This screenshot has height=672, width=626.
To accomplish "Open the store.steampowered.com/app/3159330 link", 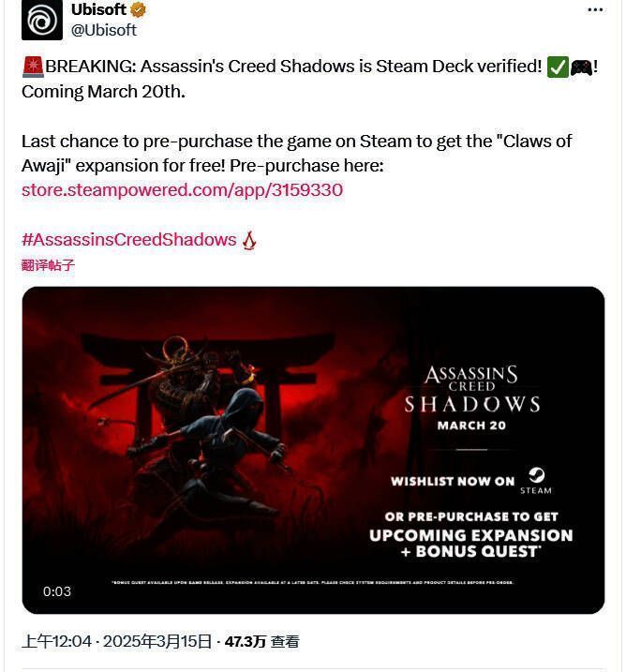I will pos(182,190).
